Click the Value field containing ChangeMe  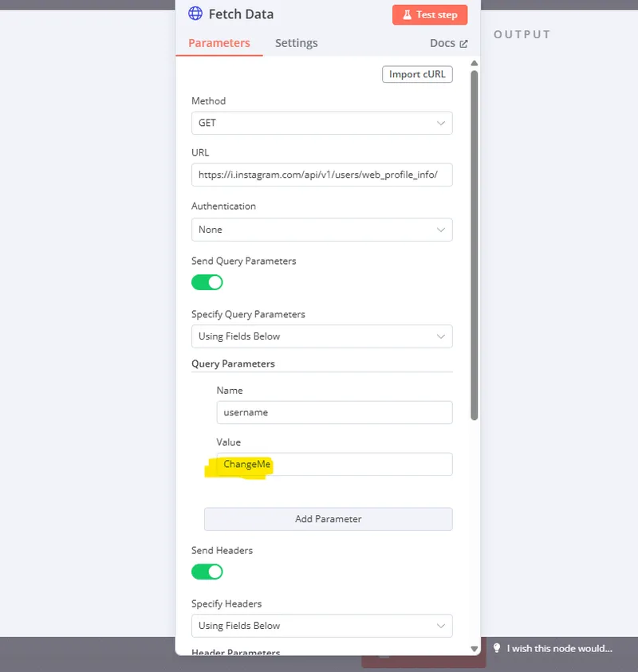(334, 465)
